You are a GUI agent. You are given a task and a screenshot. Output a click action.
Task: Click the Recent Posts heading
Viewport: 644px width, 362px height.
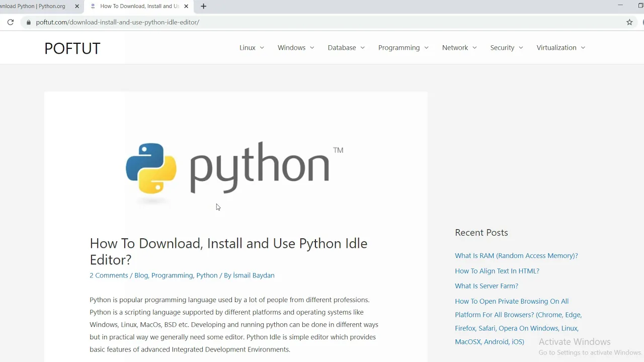click(481, 232)
